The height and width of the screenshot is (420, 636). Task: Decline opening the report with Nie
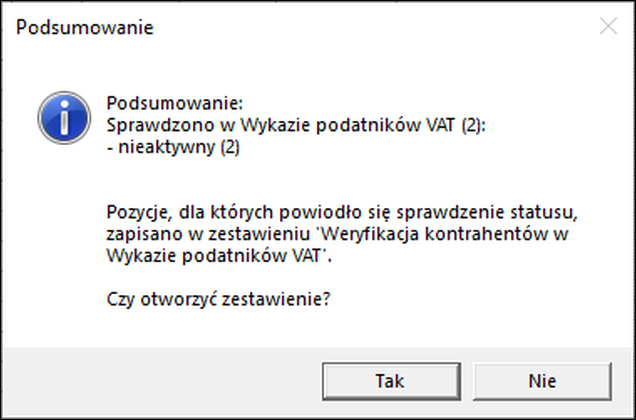click(x=542, y=381)
